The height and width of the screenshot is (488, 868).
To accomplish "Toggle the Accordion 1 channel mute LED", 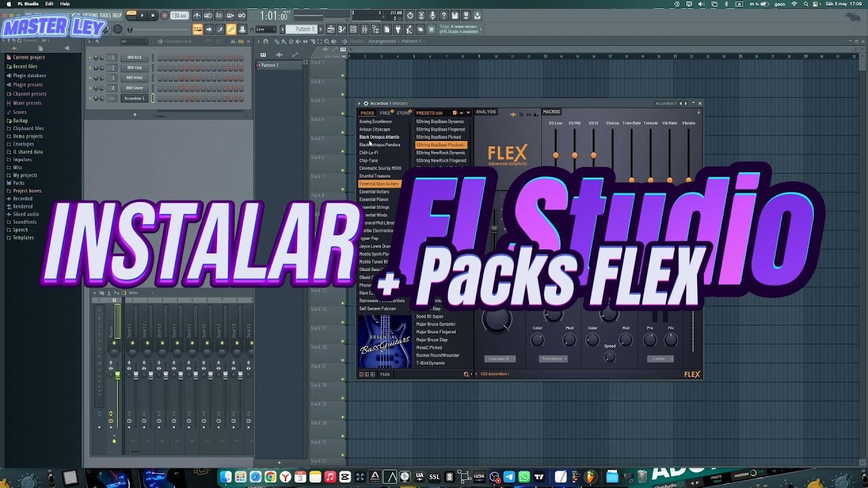I will coord(90,98).
